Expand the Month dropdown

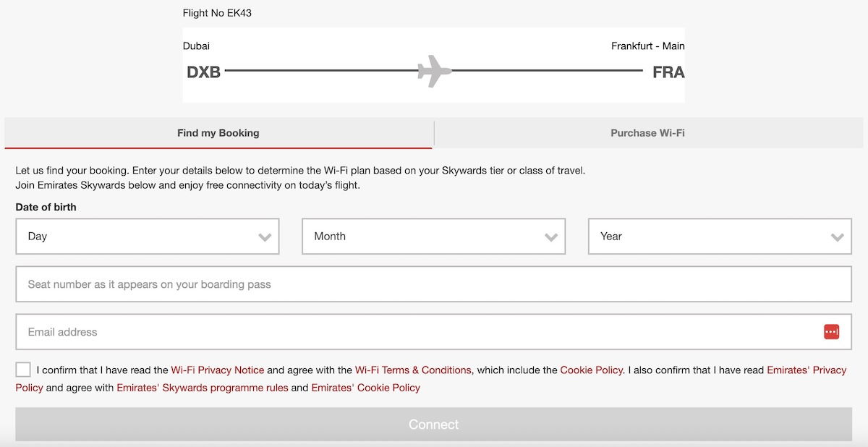point(433,237)
